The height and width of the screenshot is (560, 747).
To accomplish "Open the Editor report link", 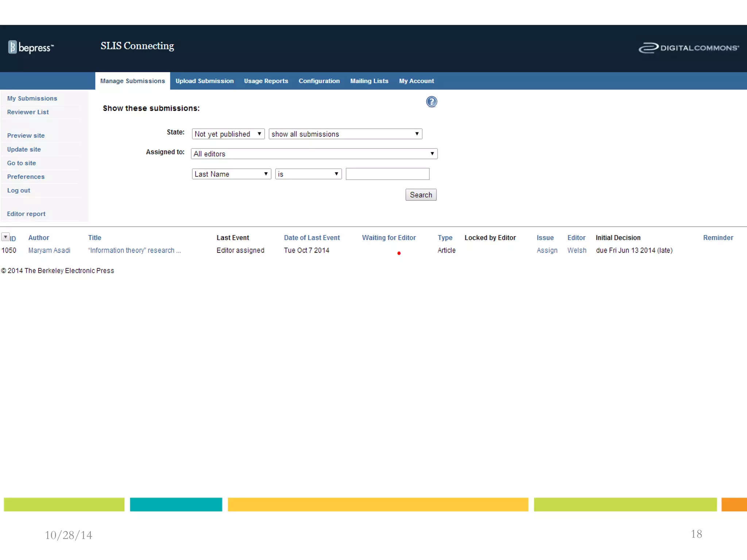I will [x=26, y=214].
